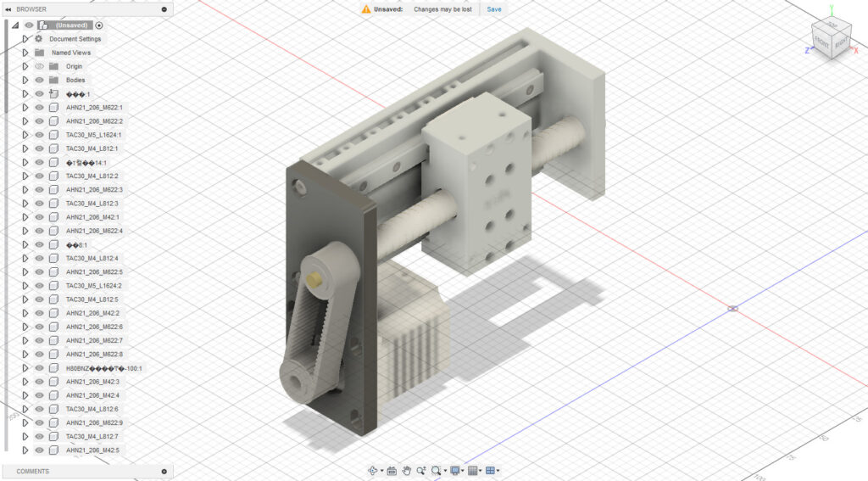
Task: Open Display Settings monitor icon
Action: coord(455,470)
